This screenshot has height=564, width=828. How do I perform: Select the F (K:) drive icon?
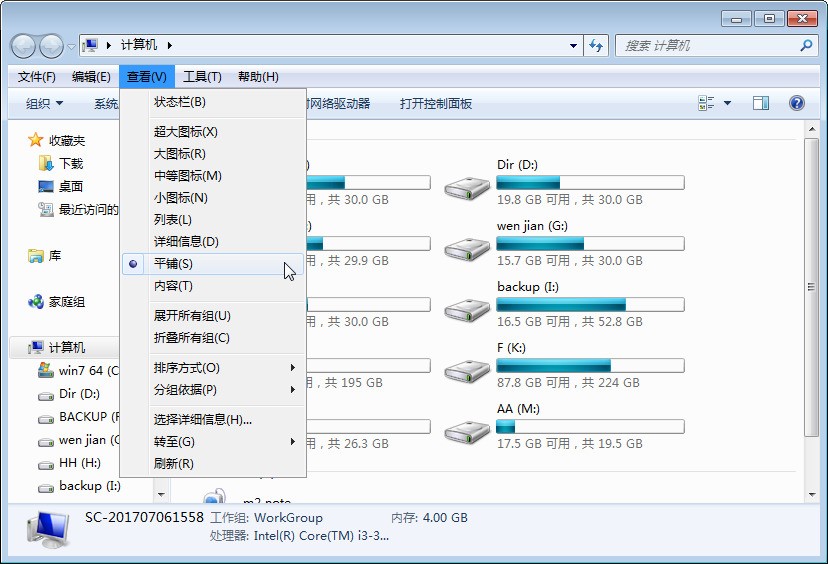pyautogui.click(x=467, y=371)
